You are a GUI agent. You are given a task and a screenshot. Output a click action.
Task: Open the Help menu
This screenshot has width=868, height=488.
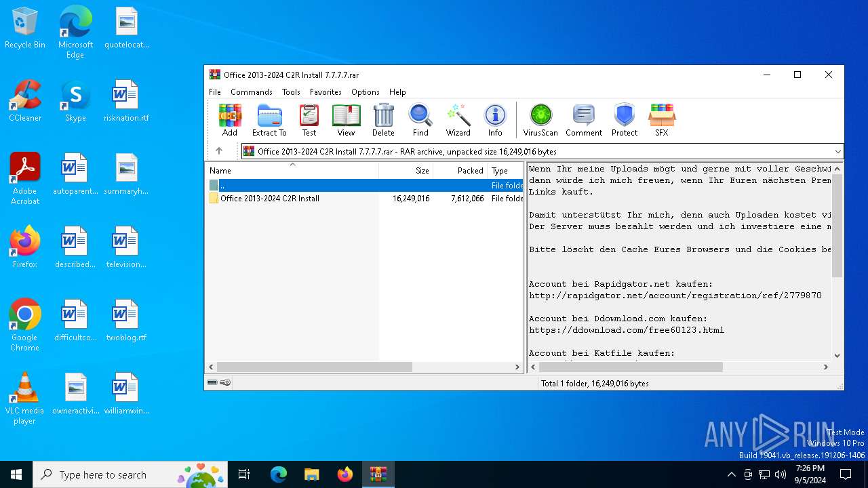[x=397, y=92]
